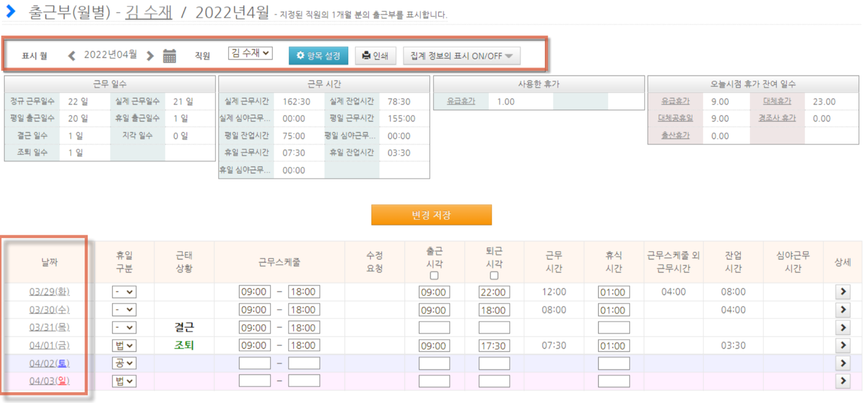Open the 03/30(수) date link
The width and height of the screenshot is (868, 403).
coord(49,310)
